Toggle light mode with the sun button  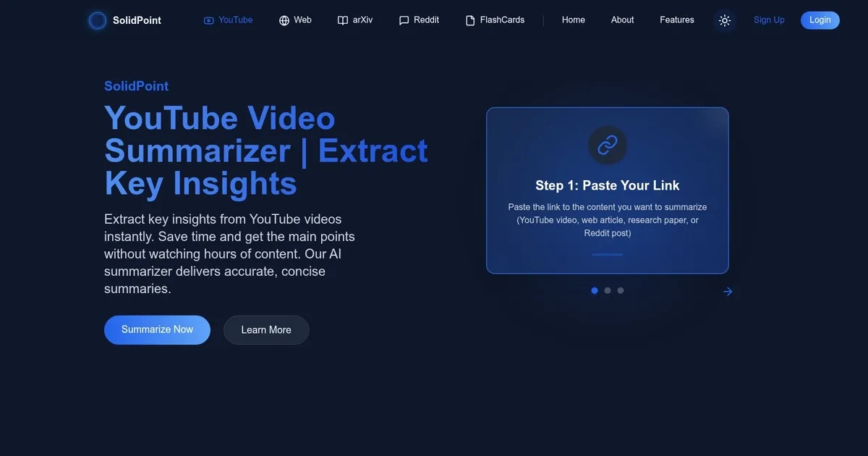click(725, 20)
